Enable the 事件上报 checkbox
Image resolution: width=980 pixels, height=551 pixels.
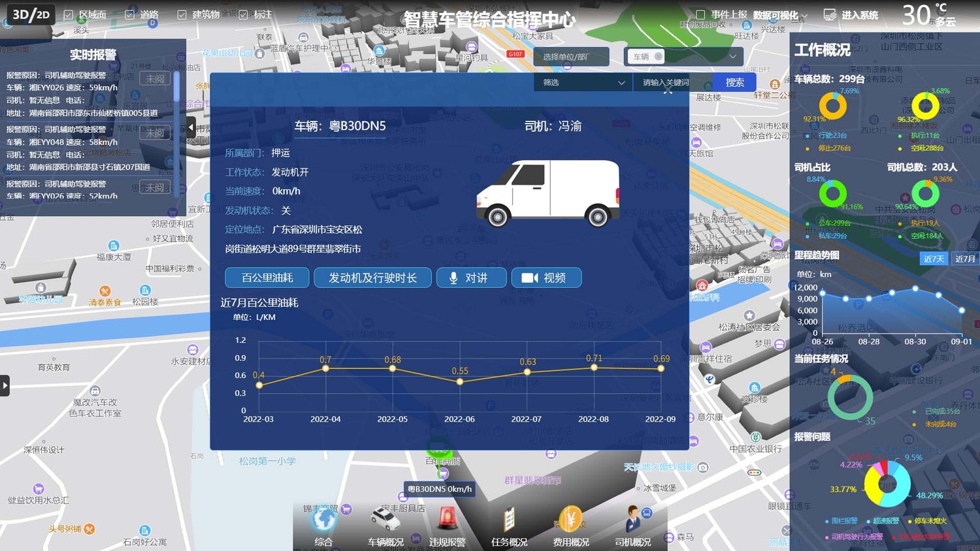coord(701,14)
